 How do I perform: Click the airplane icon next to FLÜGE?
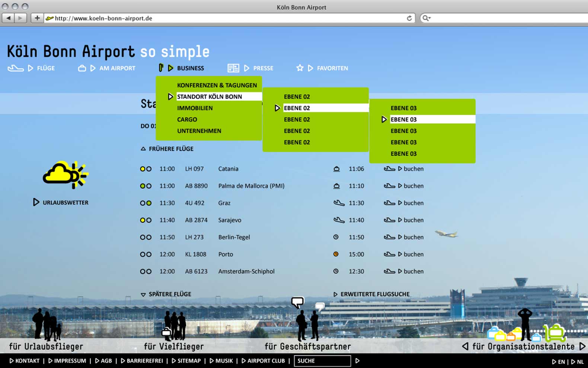[x=16, y=68]
